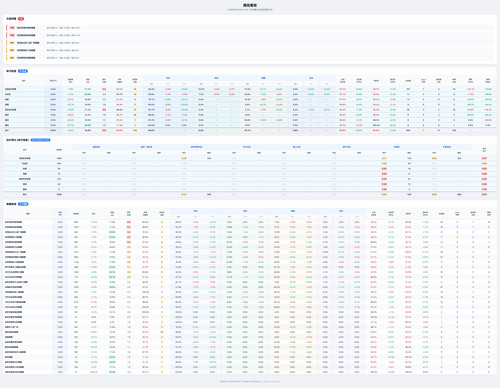
Task: Click the orange tag on the last alert row
Action: point(12,58)
